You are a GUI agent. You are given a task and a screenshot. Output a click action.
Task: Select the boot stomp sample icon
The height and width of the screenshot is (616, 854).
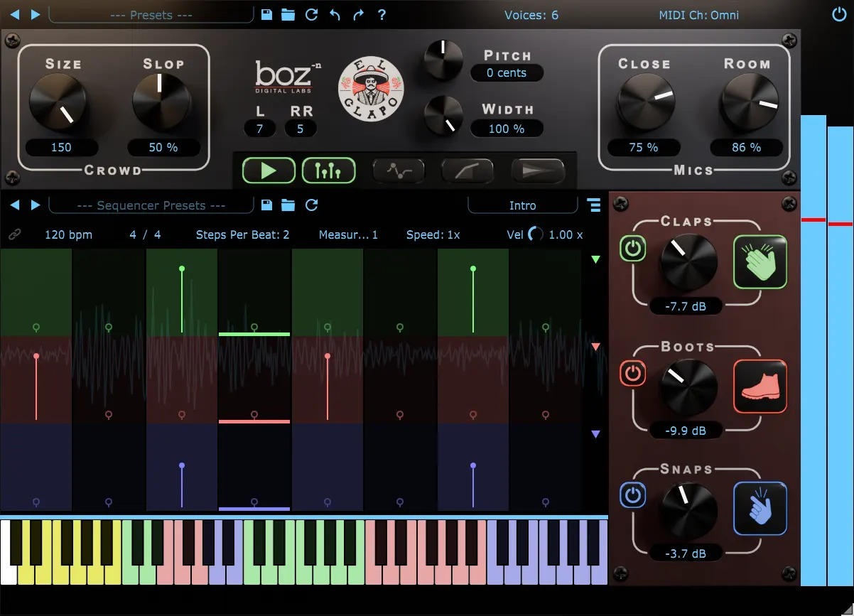coord(760,387)
